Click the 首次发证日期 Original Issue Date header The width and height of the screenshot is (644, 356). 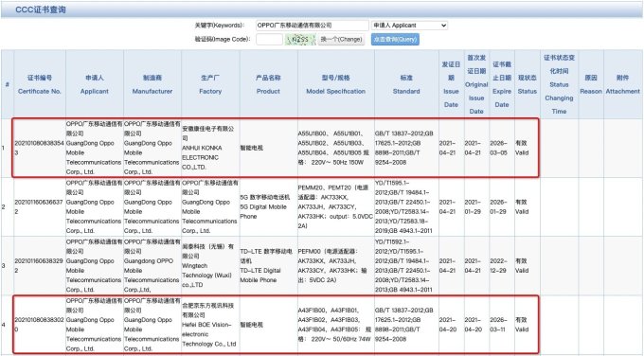point(476,84)
